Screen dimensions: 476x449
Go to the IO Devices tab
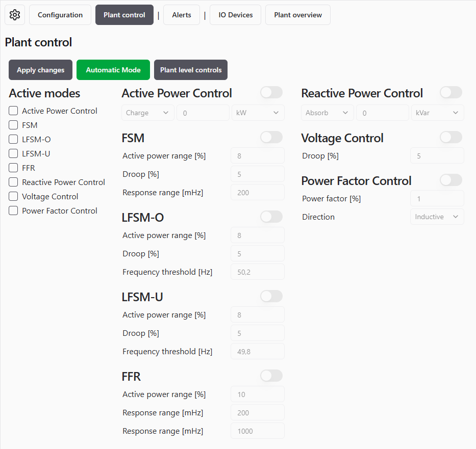coord(236,15)
